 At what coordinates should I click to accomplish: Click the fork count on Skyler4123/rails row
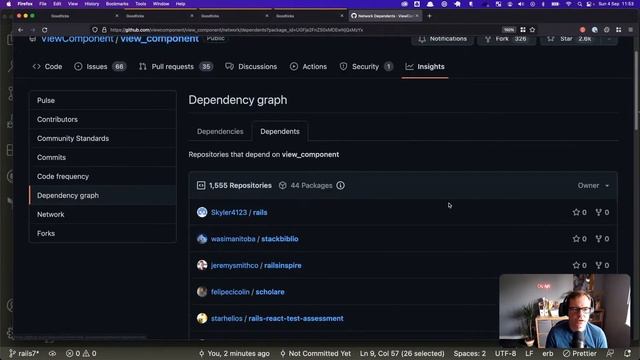(602, 212)
